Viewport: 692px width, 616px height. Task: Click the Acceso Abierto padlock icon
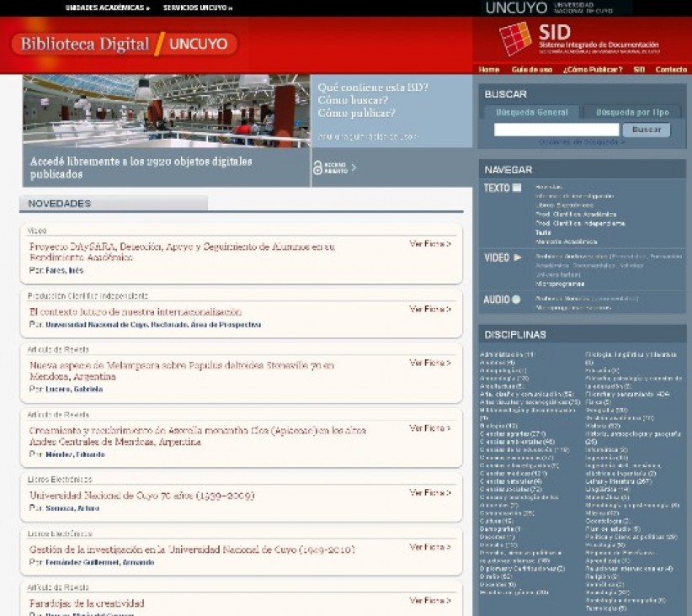coord(317,167)
